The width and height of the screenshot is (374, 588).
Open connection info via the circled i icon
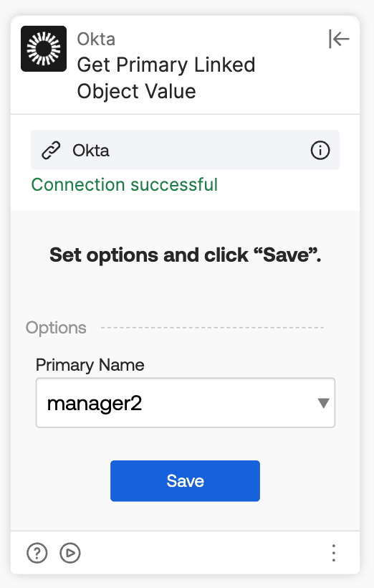[x=320, y=151]
